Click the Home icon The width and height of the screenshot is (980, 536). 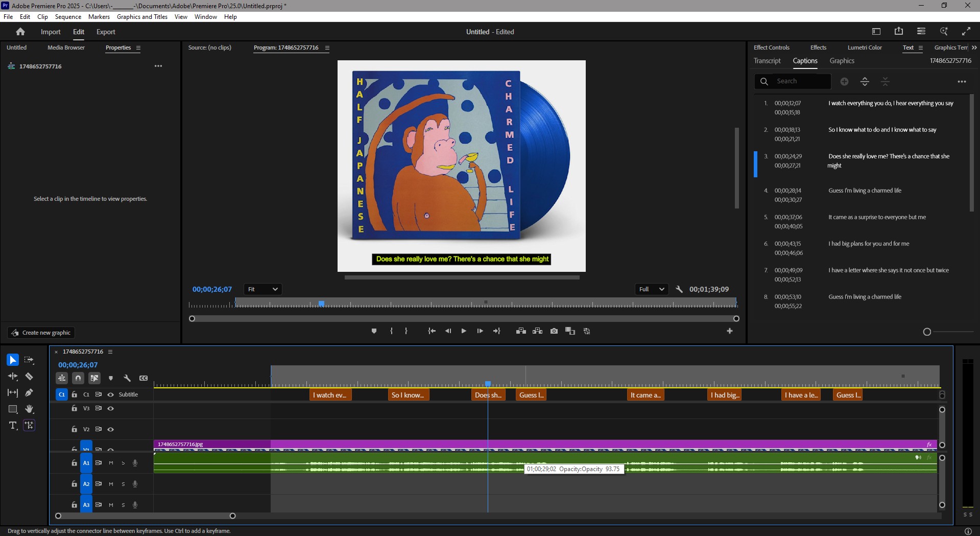(x=20, y=32)
